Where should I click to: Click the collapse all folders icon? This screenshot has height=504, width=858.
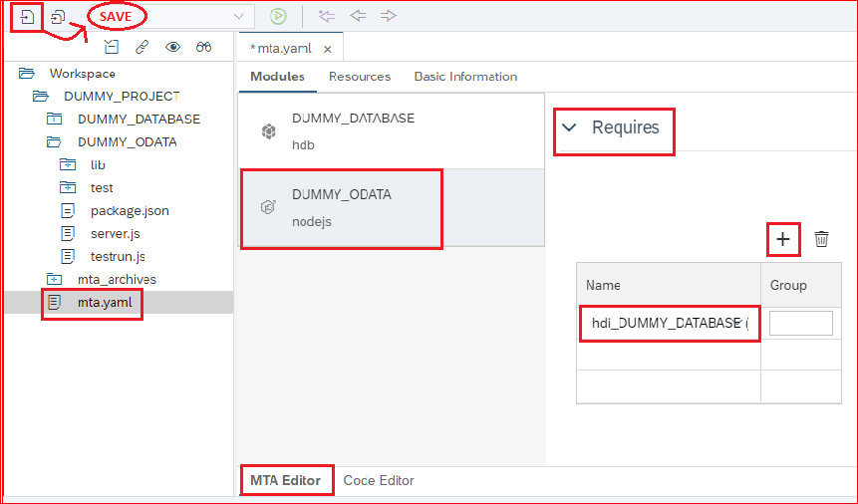112,47
